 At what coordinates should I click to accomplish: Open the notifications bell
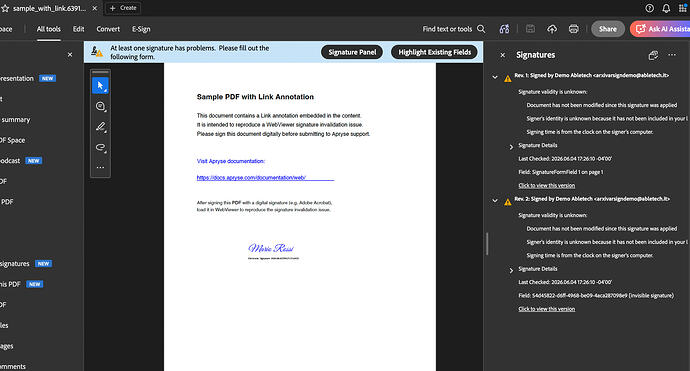point(666,8)
